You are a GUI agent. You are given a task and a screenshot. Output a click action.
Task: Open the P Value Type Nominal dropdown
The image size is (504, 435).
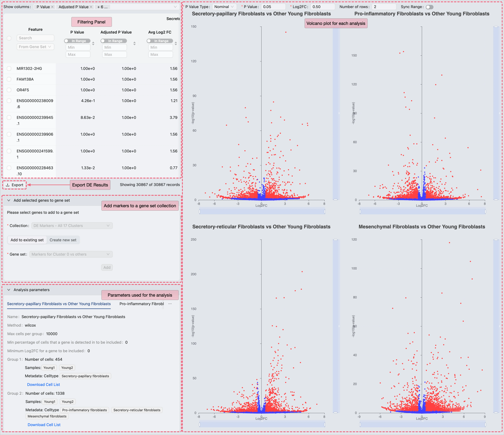(x=224, y=7)
